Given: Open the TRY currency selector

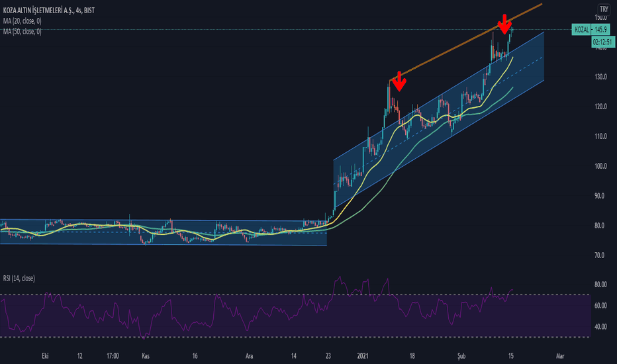Looking at the screenshot, I should point(604,9).
